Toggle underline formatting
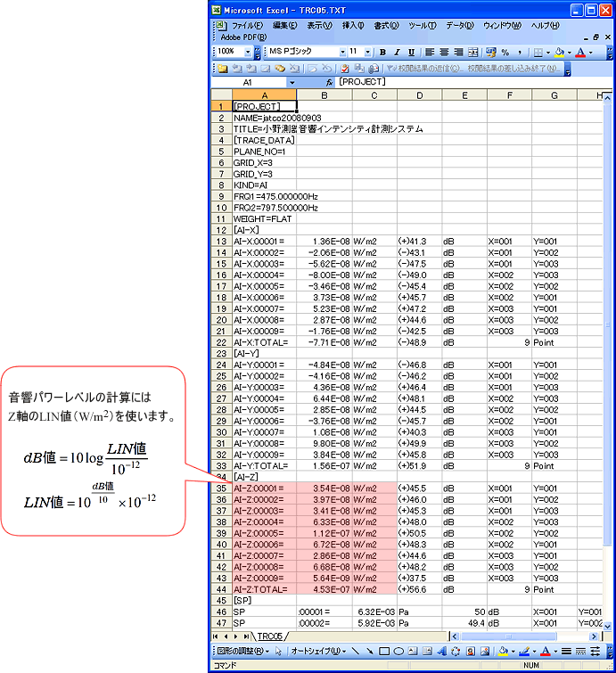 click(411, 53)
